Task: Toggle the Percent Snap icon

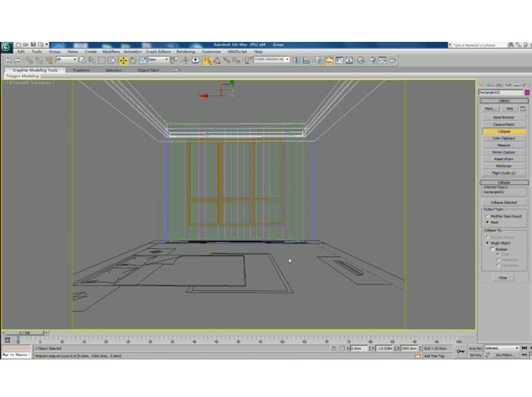Action: click(227, 60)
